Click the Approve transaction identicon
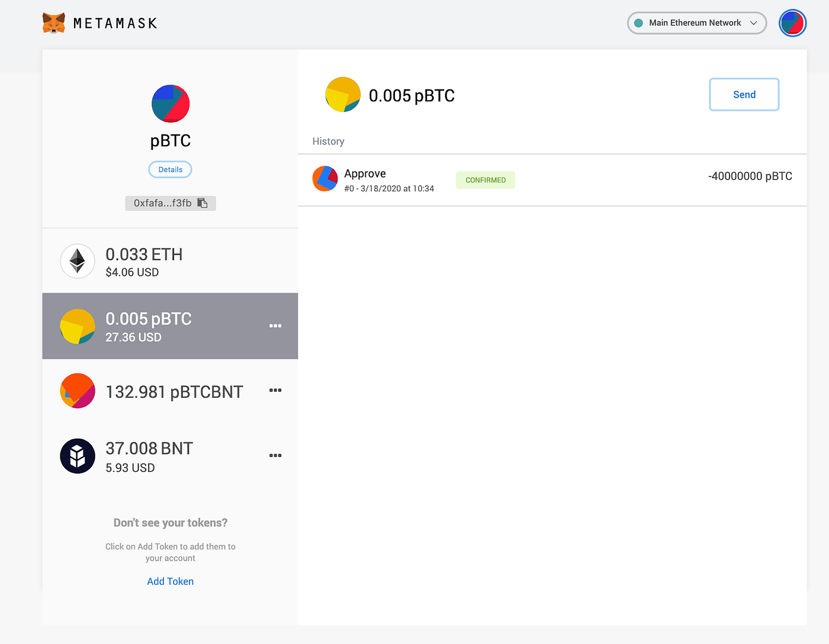Screen dimensions: 829x644 325,179
